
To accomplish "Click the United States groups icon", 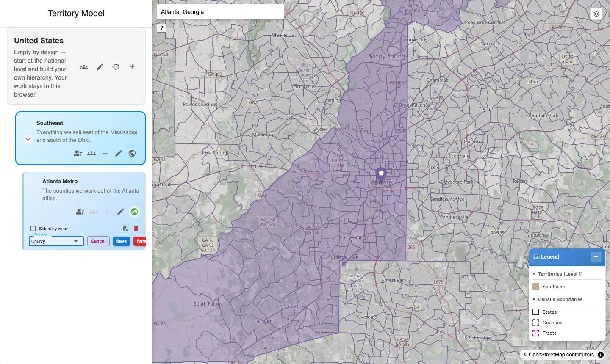I will 84,67.
